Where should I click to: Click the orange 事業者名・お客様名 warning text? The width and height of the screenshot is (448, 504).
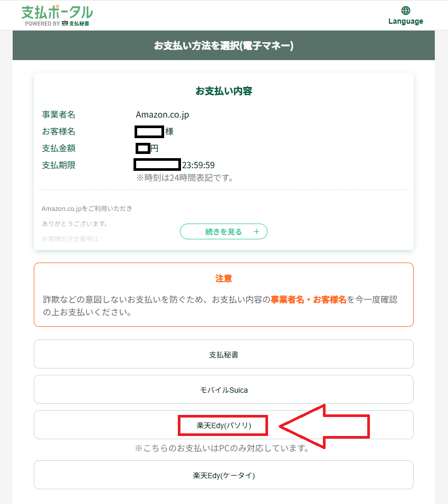tap(309, 299)
